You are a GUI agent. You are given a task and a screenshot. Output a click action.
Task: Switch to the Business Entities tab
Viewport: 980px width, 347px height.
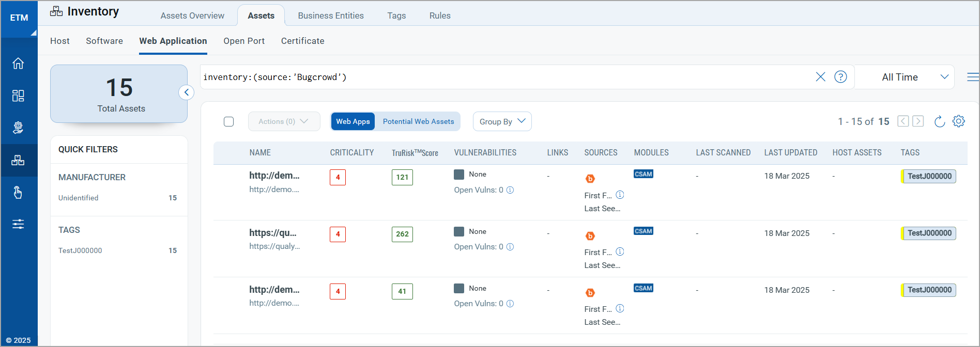(x=331, y=15)
